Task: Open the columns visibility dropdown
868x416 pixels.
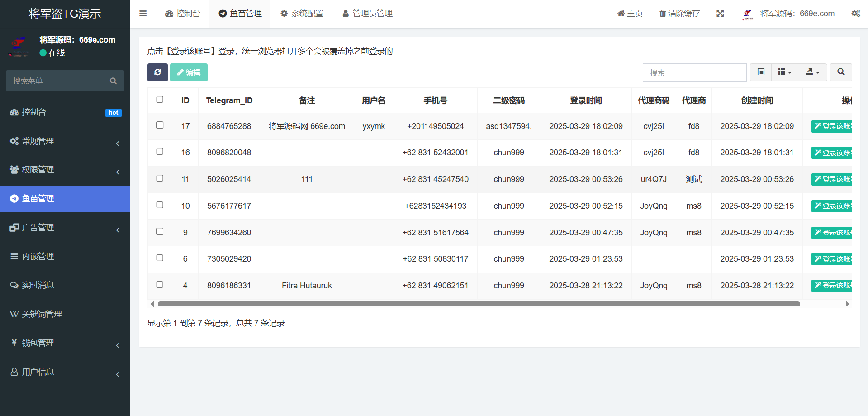Action: click(x=785, y=72)
